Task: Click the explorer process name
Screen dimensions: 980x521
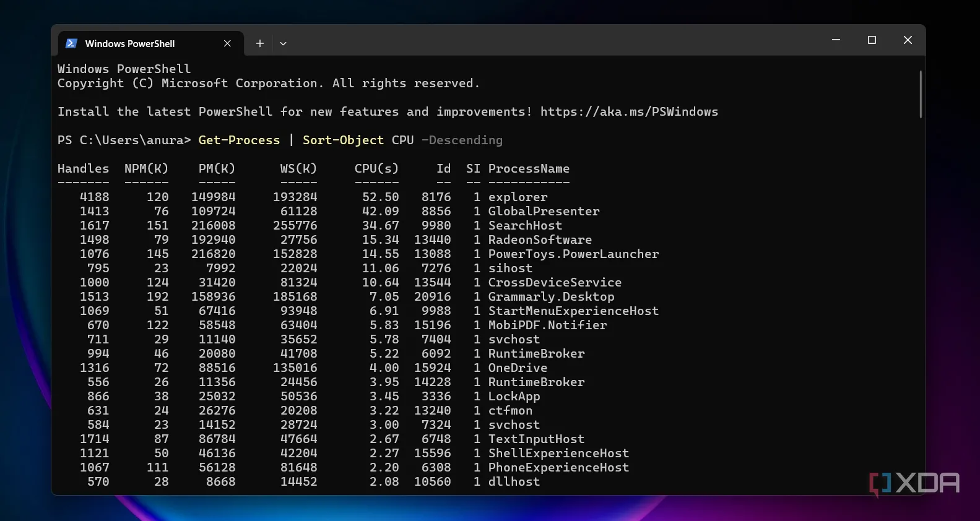Action: pyautogui.click(x=518, y=197)
